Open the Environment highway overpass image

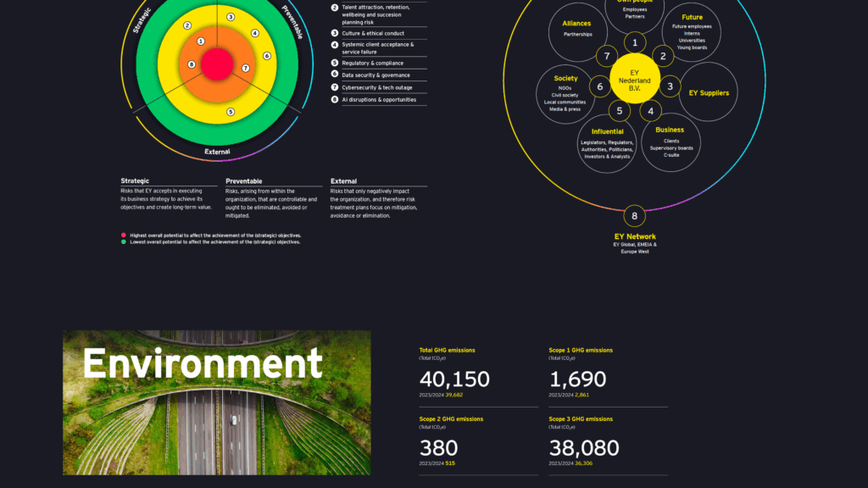pyautogui.click(x=216, y=402)
